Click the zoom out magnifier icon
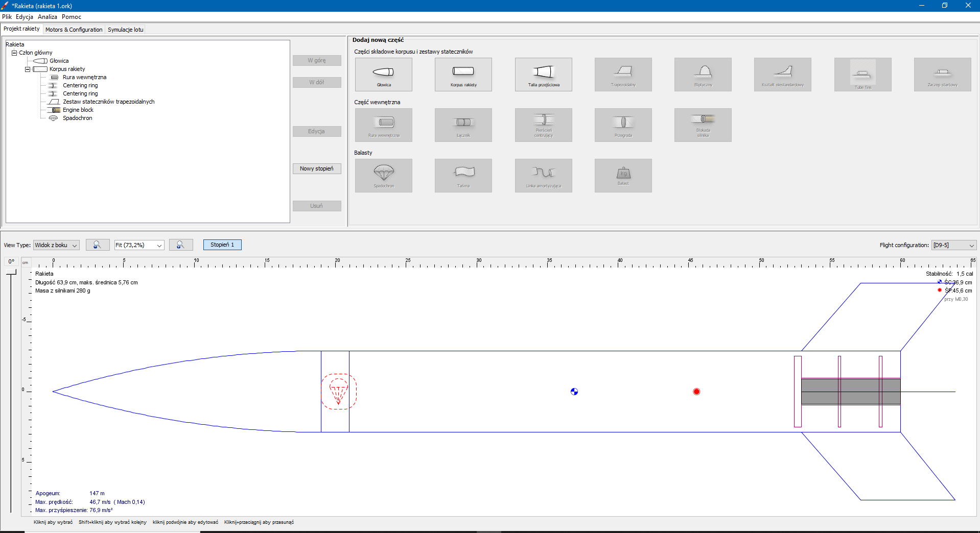Image resolution: width=980 pixels, height=533 pixels. coord(97,245)
